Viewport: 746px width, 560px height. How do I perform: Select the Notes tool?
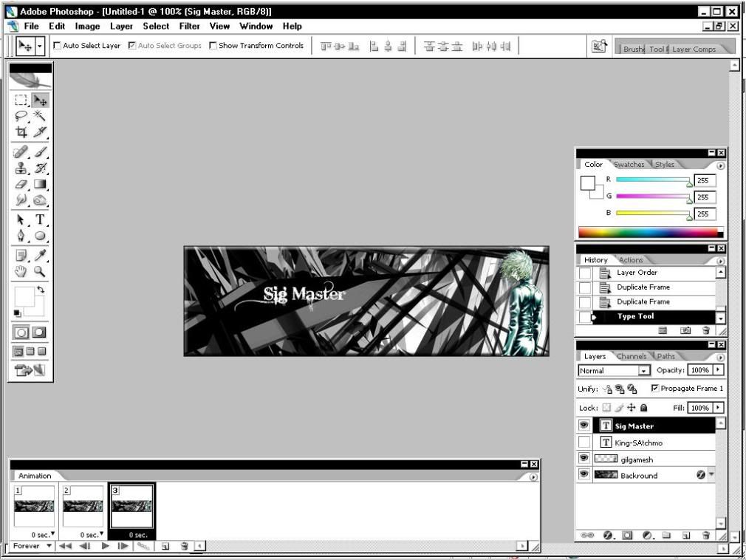[x=21, y=256]
